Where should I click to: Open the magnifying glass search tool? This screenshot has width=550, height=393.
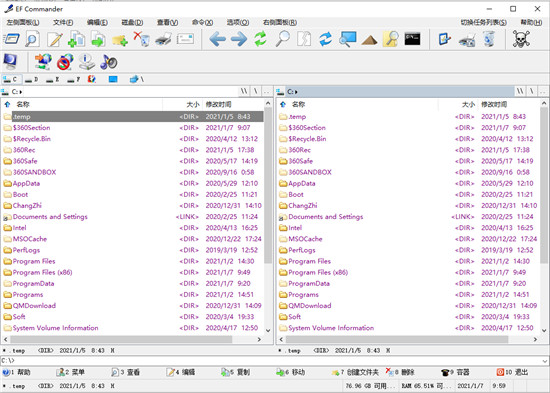[282, 39]
